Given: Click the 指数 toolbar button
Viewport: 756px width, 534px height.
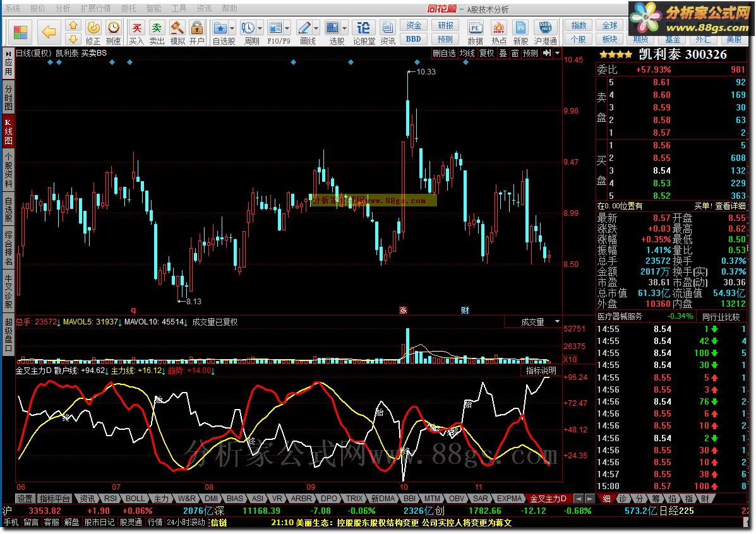Looking at the screenshot, I should (579, 25).
